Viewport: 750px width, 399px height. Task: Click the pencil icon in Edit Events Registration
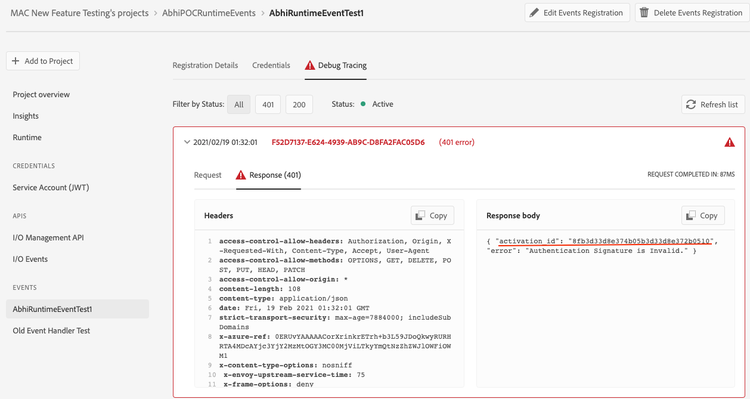(534, 12)
